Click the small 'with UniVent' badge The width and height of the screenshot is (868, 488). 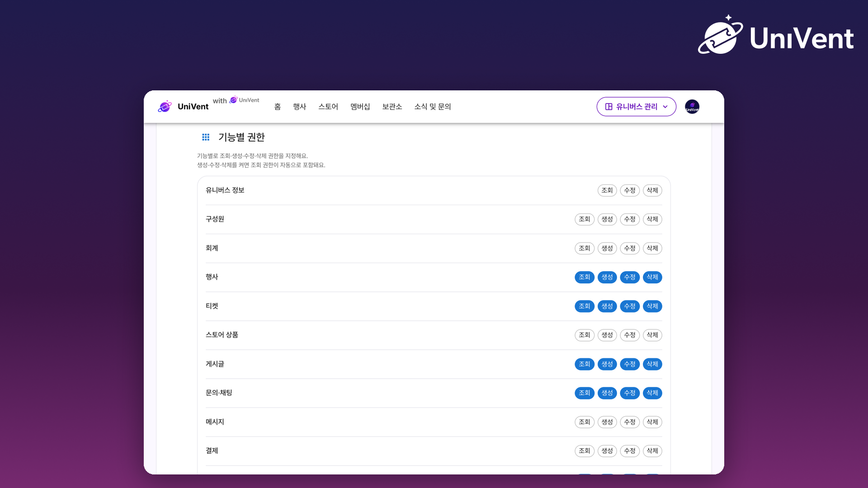pyautogui.click(x=236, y=100)
